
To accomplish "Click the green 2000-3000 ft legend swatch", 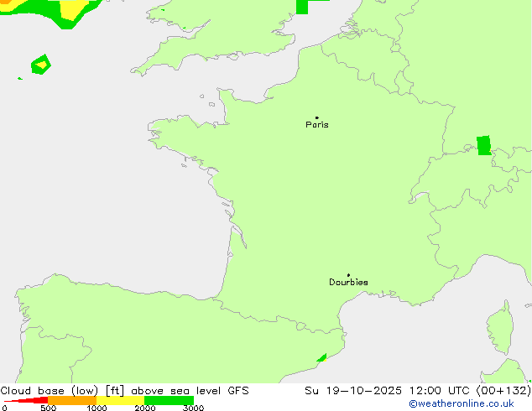I will pos(169,400).
